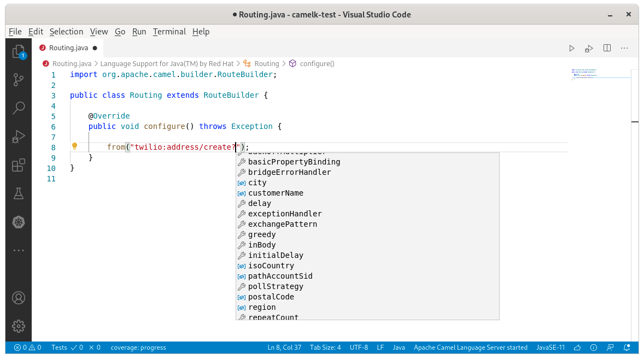644x359 pixels.
Task: Start debugging with the Debug Java icon
Action: (589, 48)
